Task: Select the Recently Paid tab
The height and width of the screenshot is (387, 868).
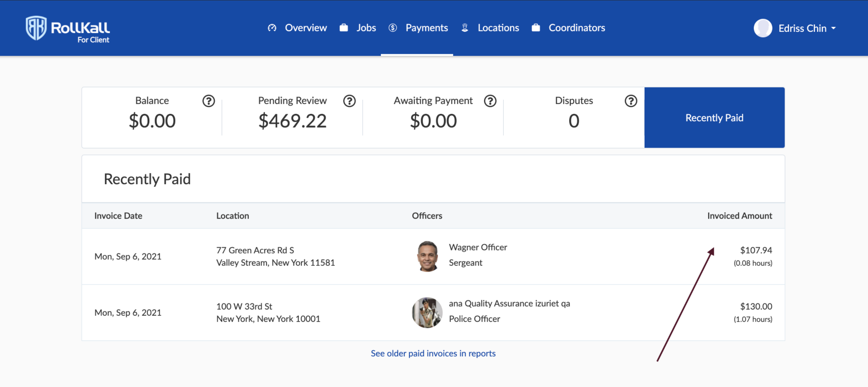Action: 714,118
